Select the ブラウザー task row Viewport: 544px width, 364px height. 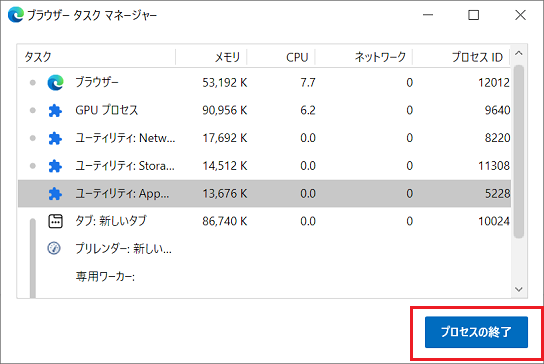(264, 83)
